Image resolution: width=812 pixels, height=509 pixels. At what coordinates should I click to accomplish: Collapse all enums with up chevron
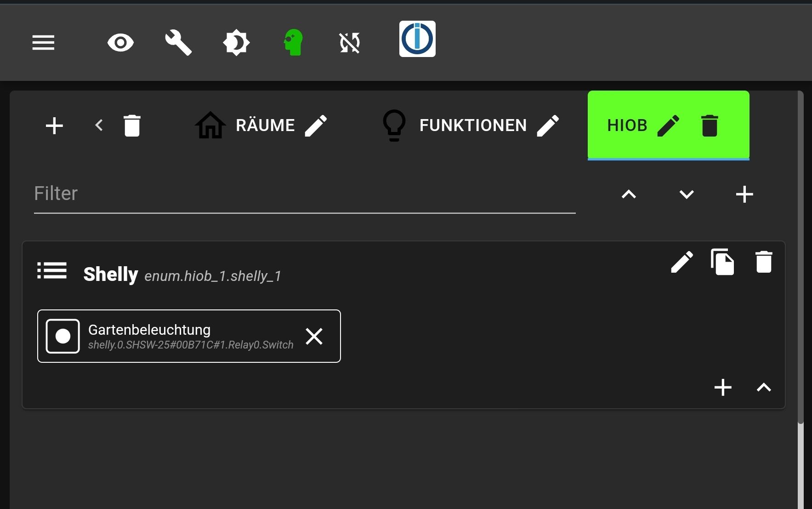click(629, 194)
